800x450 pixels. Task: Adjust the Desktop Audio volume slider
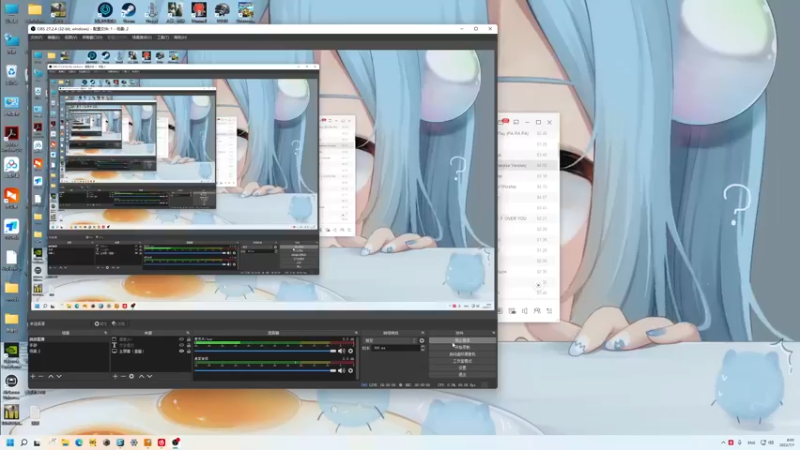point(265,370)
